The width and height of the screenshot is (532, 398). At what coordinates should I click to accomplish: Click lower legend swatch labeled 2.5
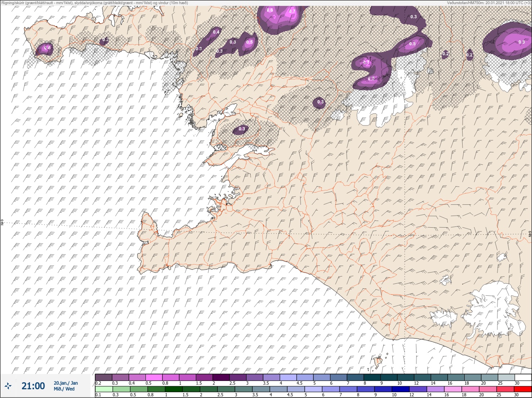coord(226,389)
